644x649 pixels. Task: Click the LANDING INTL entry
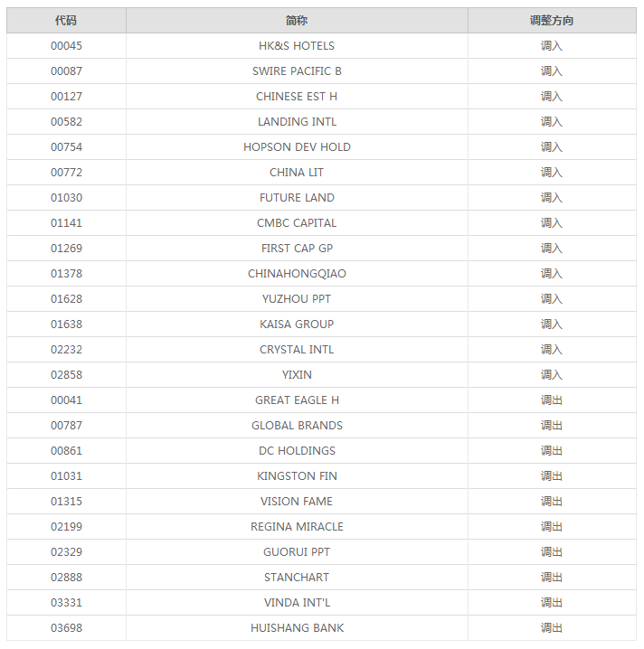[297, 122]
